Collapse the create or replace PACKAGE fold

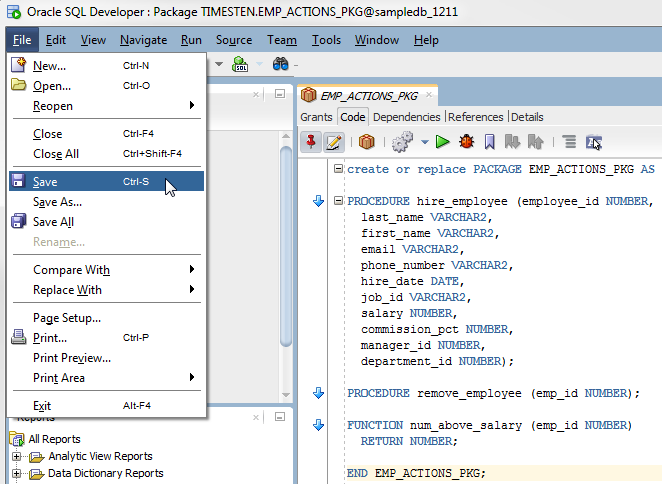click(338, 169)
